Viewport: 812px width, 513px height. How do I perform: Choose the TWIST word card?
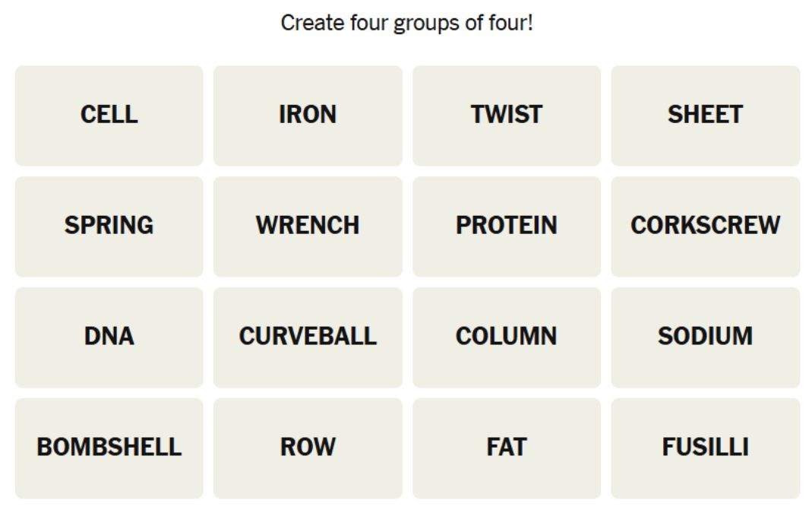tap(507, 115)
